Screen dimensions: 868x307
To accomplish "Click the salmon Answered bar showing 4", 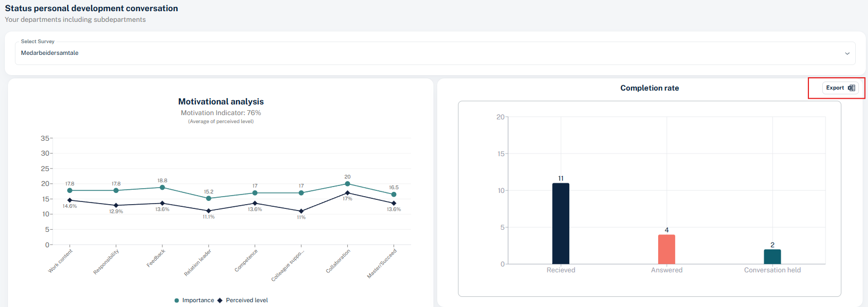I will click(x=666, y=249).
